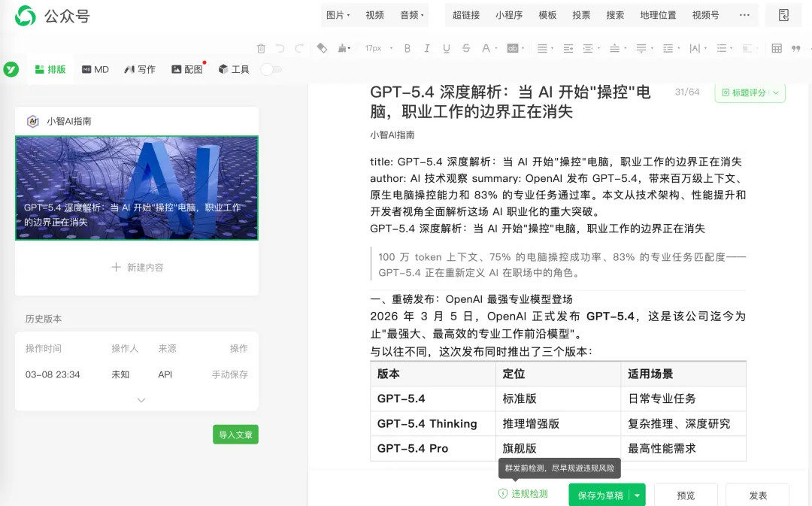Click the increase indent icon
812x506 pixels.
[x=568, y=48]
